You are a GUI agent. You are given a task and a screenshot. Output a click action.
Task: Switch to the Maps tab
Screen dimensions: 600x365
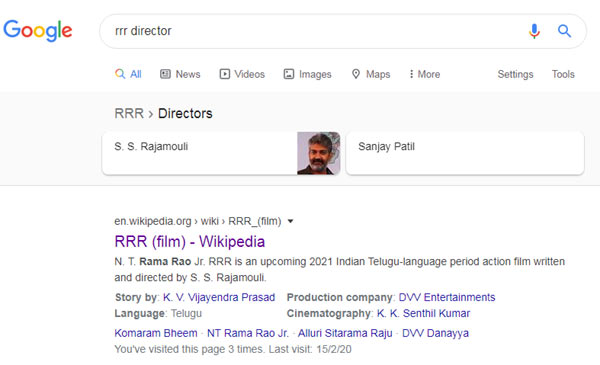(x=371, y=74)
